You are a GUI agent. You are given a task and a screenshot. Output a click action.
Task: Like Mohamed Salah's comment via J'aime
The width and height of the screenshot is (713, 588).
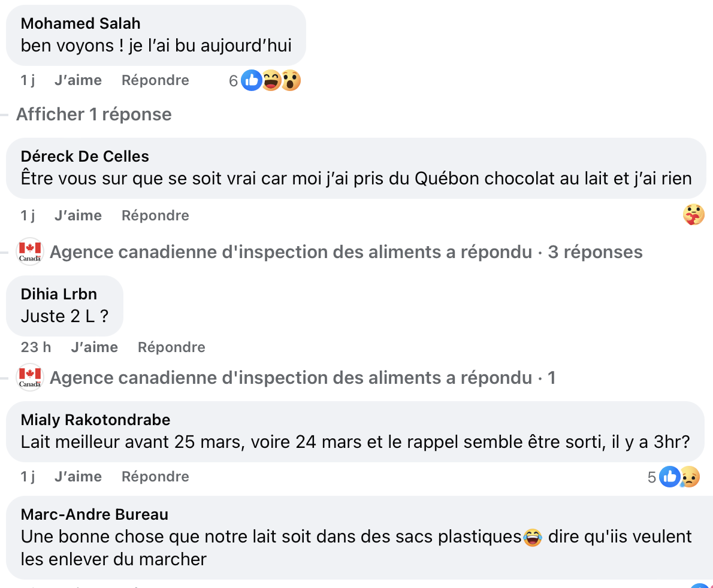pyautogui.click(x=78, y=80)
